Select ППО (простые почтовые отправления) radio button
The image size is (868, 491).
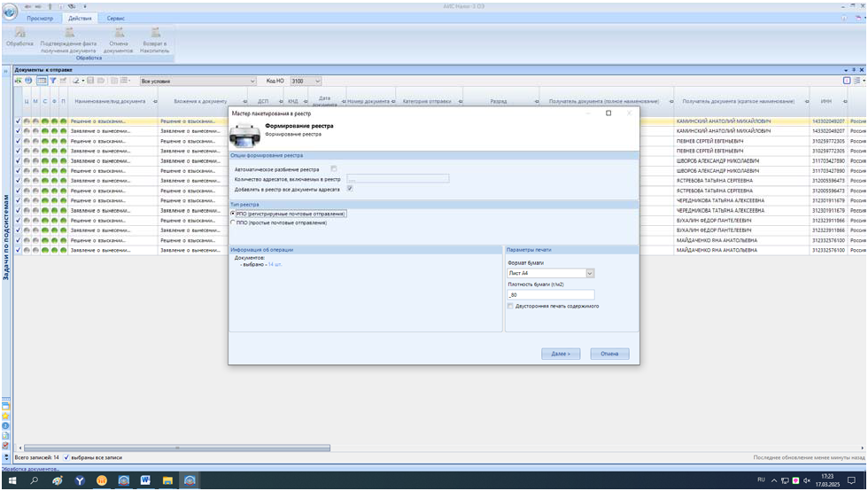coord(233,223)
